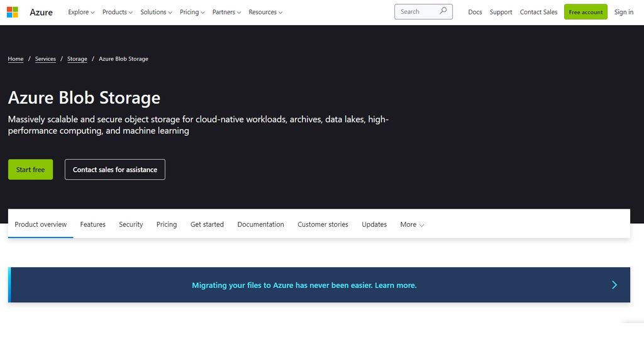This screenshot has width=644, height=362.
Task: Select the Documentation tab
Action: (x=260, y=224)
